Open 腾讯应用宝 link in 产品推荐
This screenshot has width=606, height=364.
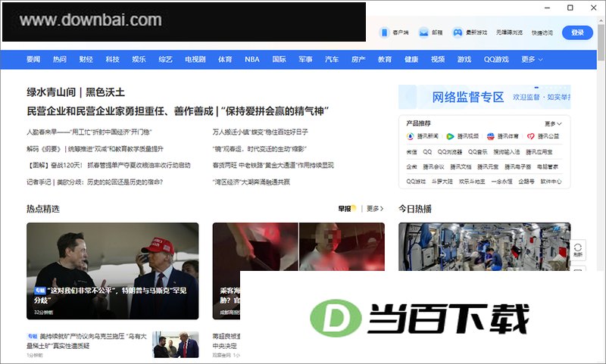(539, 151)
